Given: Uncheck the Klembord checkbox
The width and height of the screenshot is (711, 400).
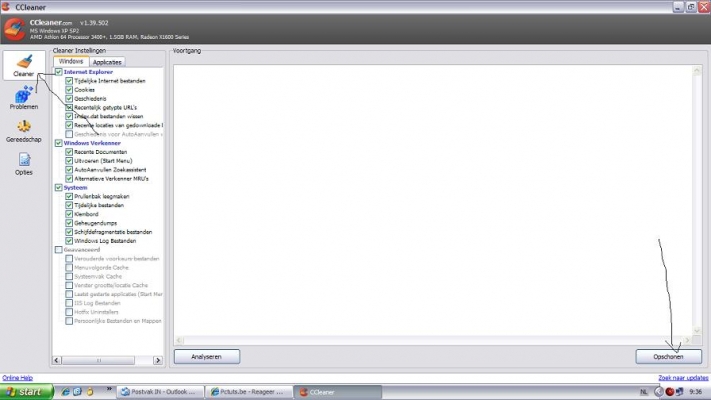Looking at the screenshot, I should (69, 214).
